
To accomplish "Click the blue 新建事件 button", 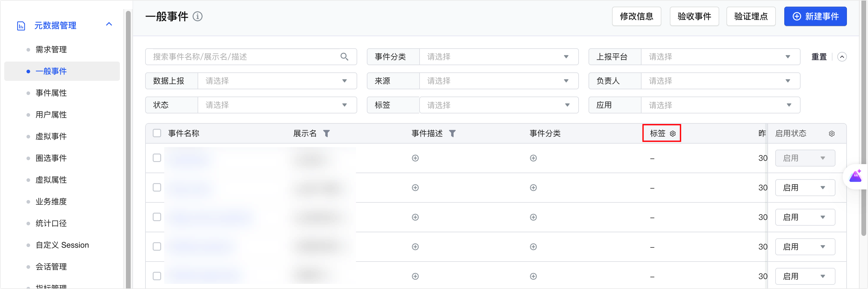I will click(815, 17).
